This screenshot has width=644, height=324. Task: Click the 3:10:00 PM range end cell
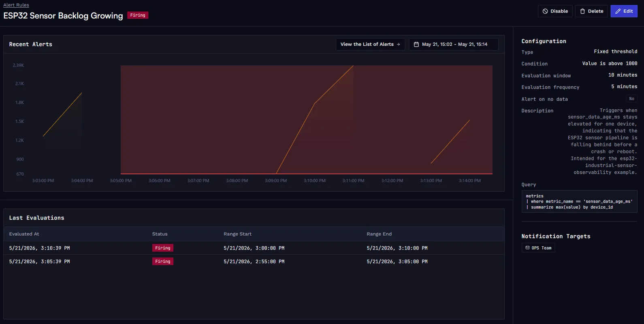[x=397, y=248]
